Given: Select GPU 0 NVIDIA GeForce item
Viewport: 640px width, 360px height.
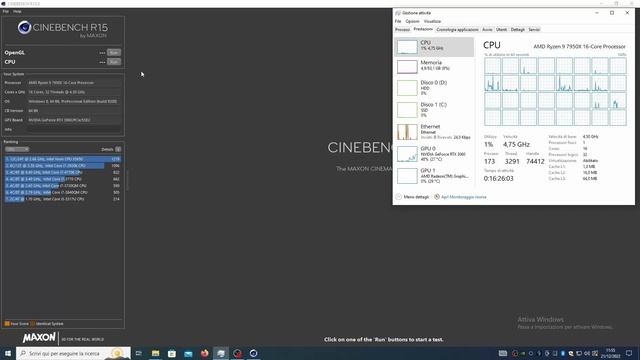Looking at the screenshot, I should [434, 154].
